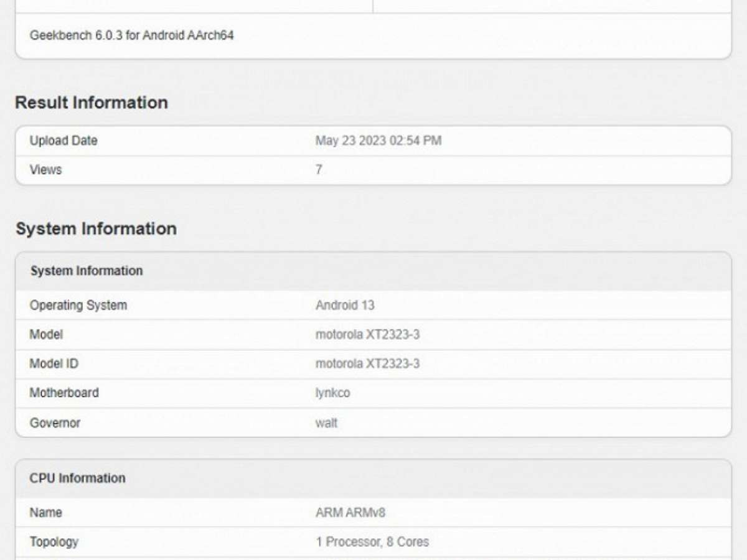Select the walt governor value
The image size is (747, 560).
326,422
